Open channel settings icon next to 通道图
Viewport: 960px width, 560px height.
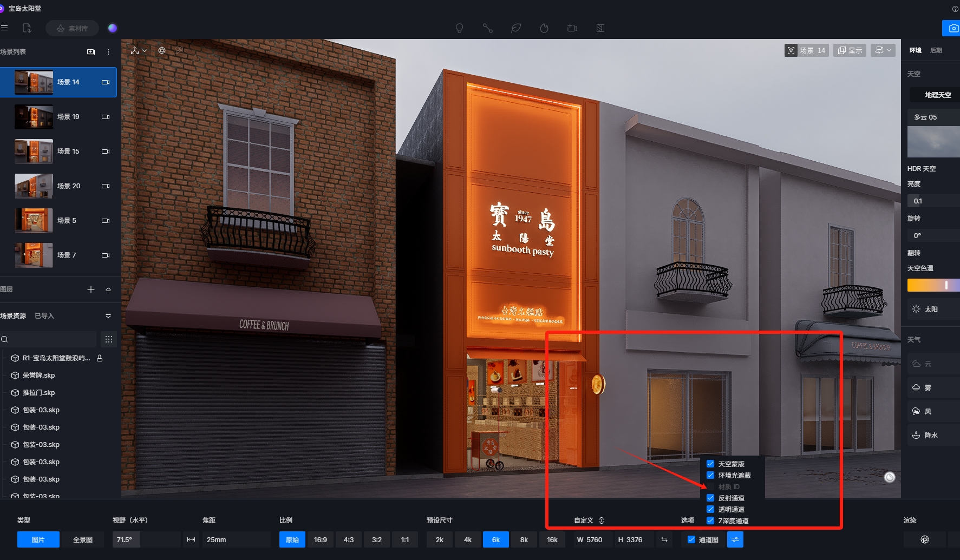click(x=735, y=539)
